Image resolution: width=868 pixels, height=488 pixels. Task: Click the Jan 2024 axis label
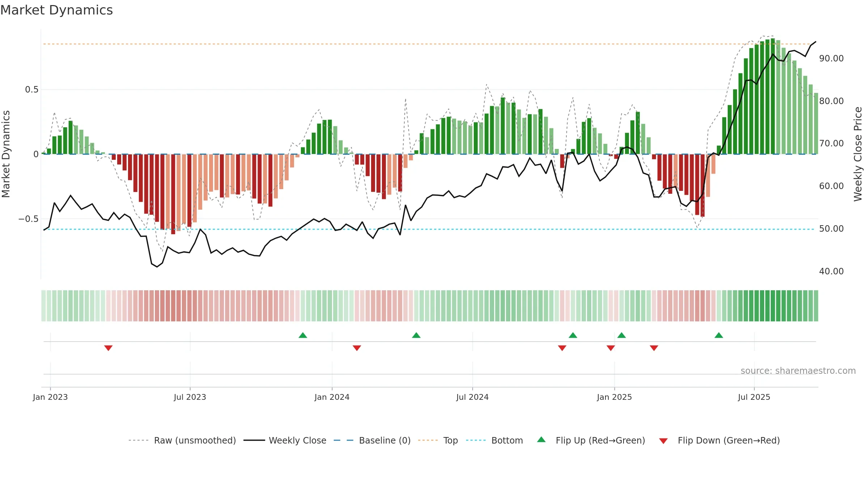point(332,397)
